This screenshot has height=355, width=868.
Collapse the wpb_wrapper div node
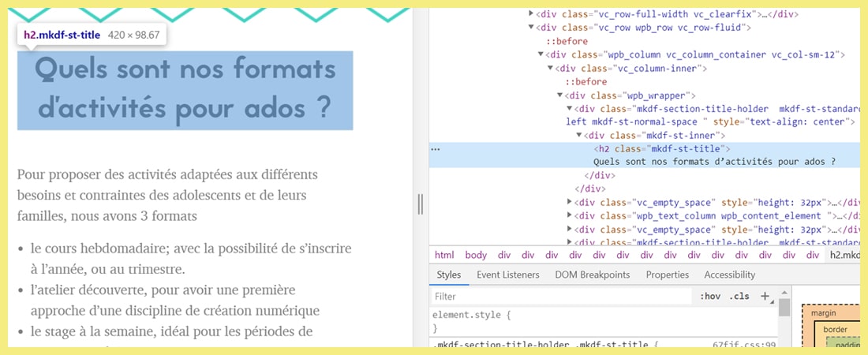tap(559, 95)
